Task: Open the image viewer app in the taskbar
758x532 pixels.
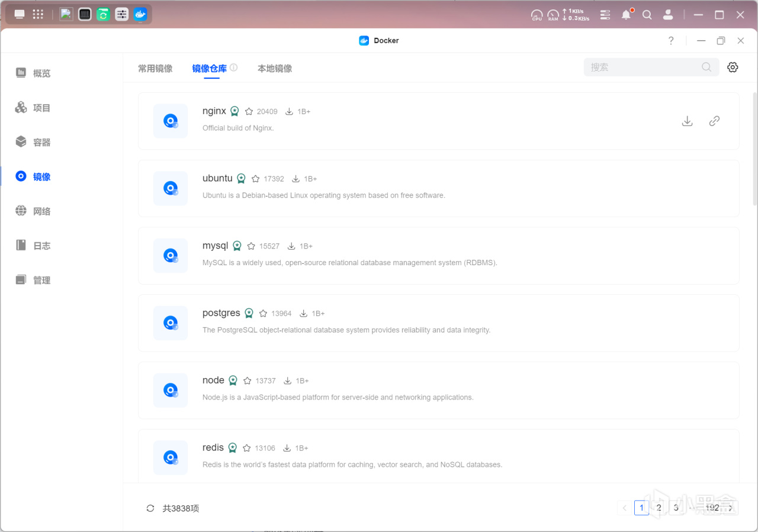Action: point(66,14)
